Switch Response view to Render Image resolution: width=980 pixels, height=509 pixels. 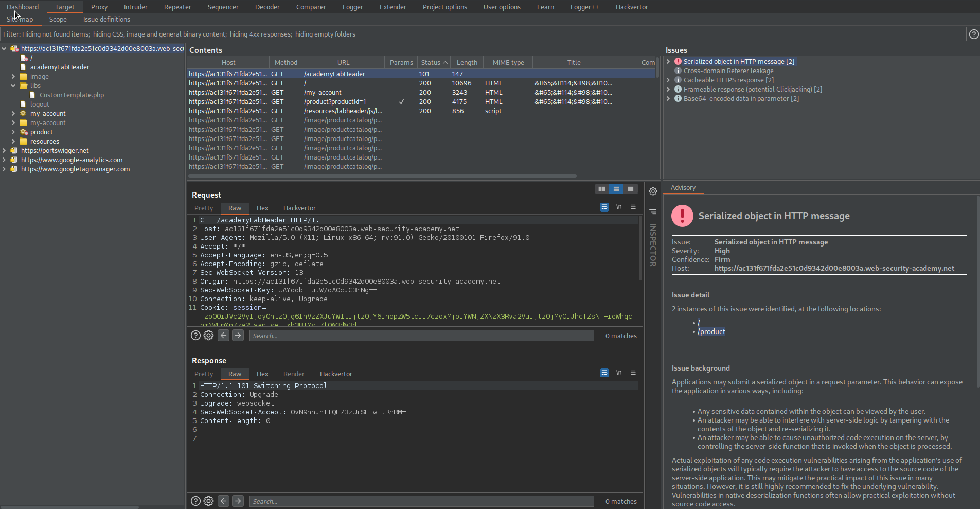pos(294,374)
